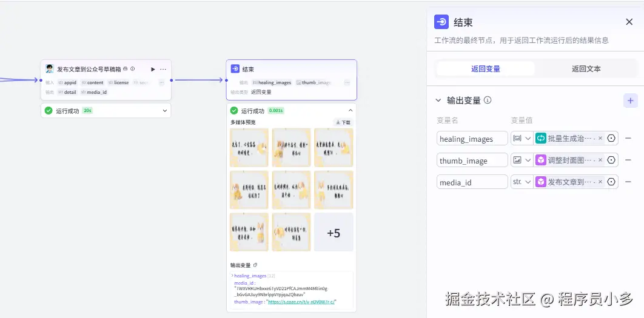Click the info icon beside 发布文章到公众号草稿箱 title
This screenshot has height=318, width=644.
[133, 69]
